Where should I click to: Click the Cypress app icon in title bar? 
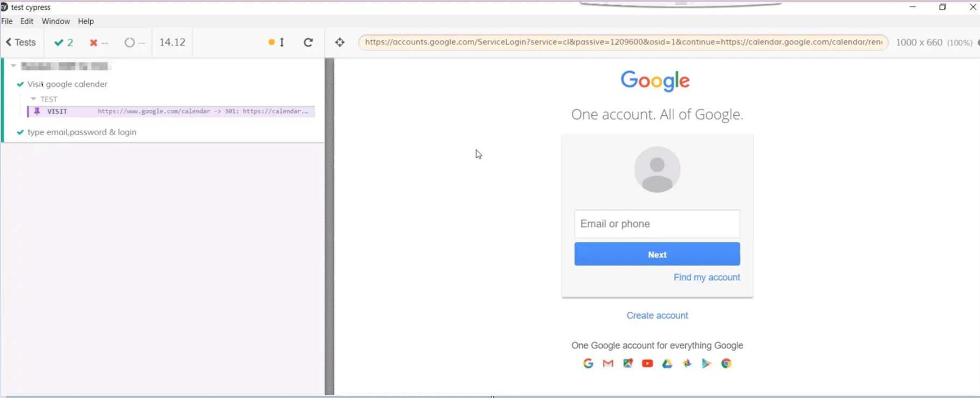point(4,7)
